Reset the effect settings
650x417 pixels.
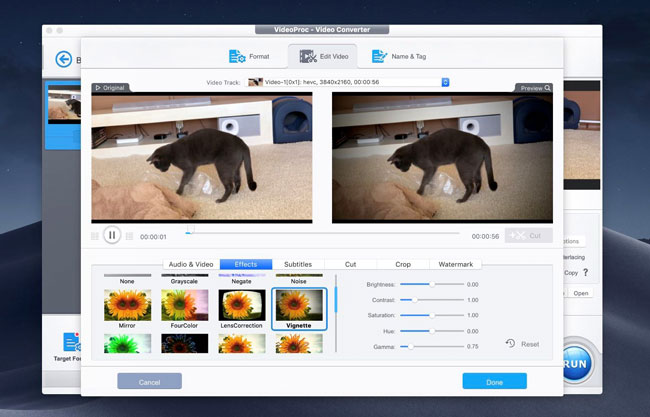[522, 344]
